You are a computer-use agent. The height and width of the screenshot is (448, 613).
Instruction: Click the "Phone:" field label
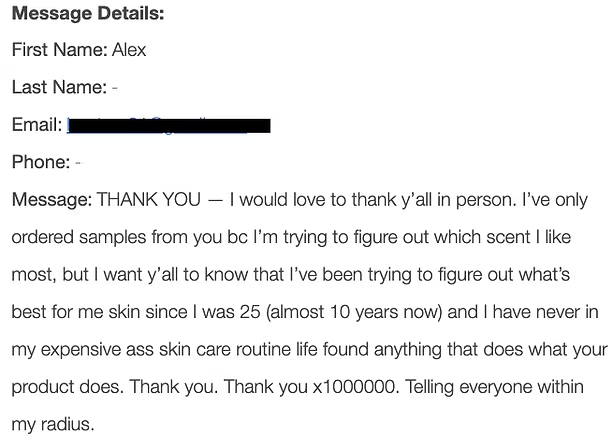click(x=41, y=163)
